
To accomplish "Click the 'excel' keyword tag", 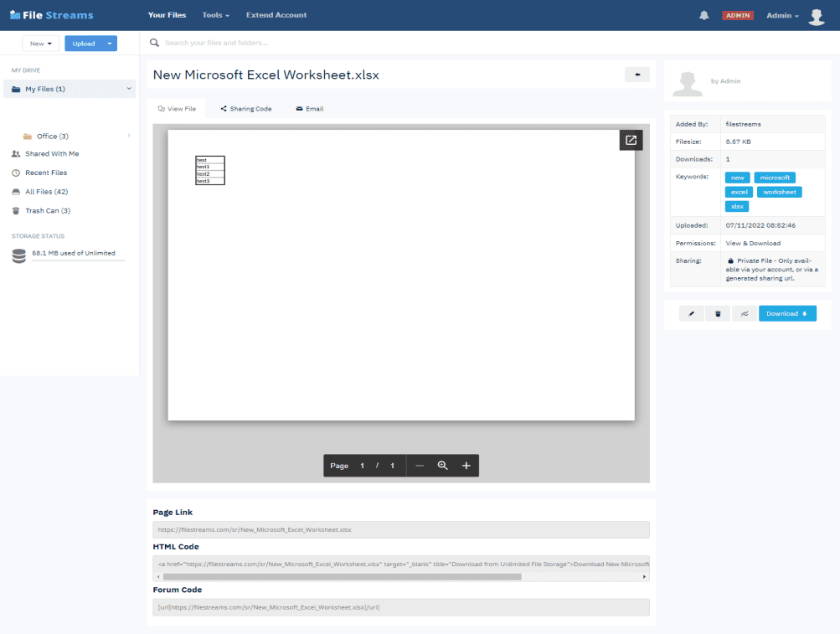I will [x=740, y=192].
